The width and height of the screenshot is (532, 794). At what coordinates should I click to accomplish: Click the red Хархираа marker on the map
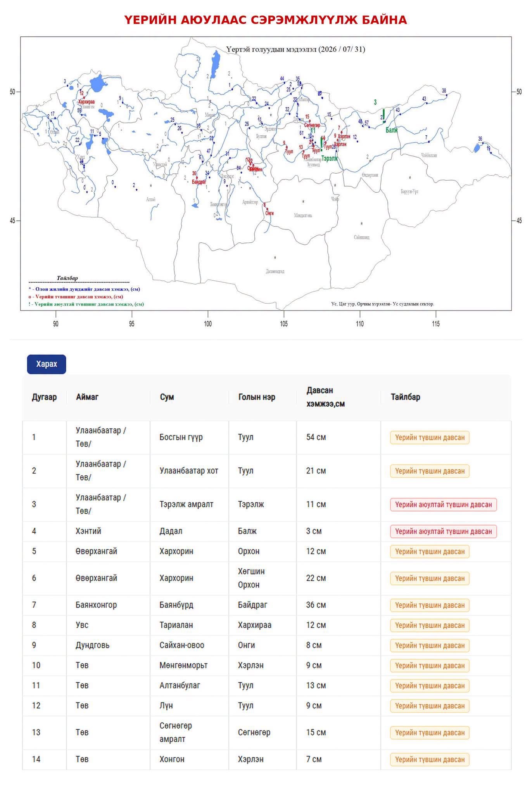point(84,97)
